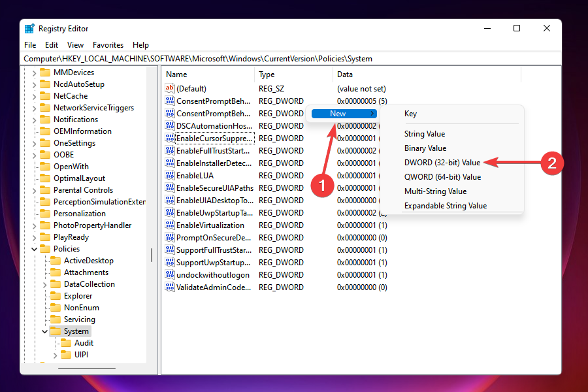Click the EnableVirtualization DWORD icon

169,225
